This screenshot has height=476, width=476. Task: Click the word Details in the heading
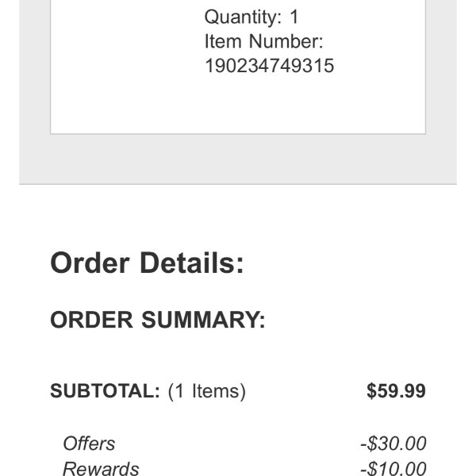point(192,263)
